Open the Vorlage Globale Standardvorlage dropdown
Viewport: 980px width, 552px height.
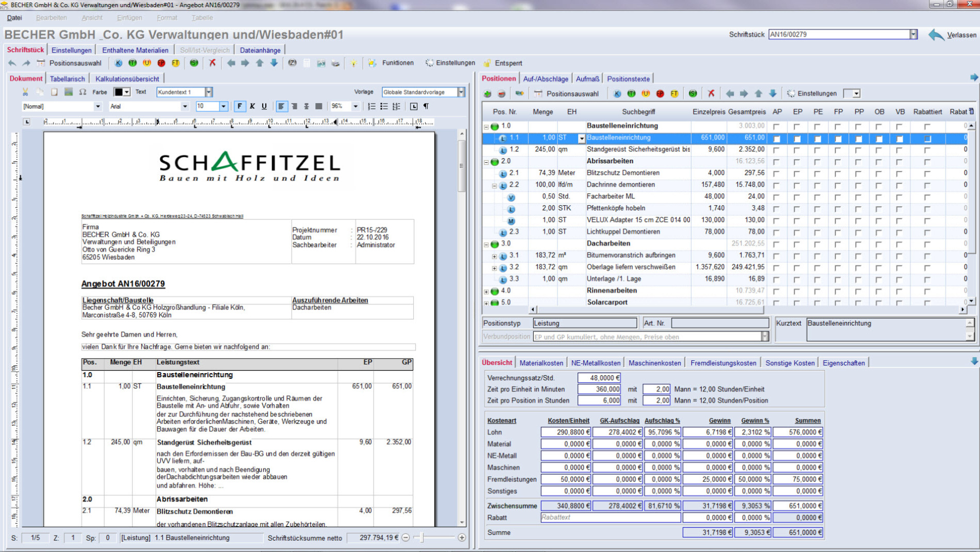coord(461,92)
